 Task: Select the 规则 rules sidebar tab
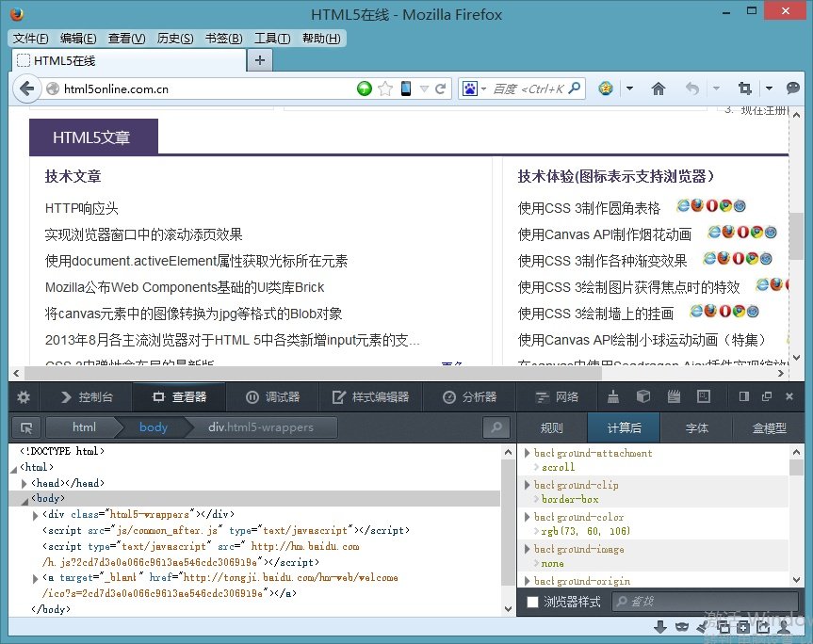coord(551,428)
